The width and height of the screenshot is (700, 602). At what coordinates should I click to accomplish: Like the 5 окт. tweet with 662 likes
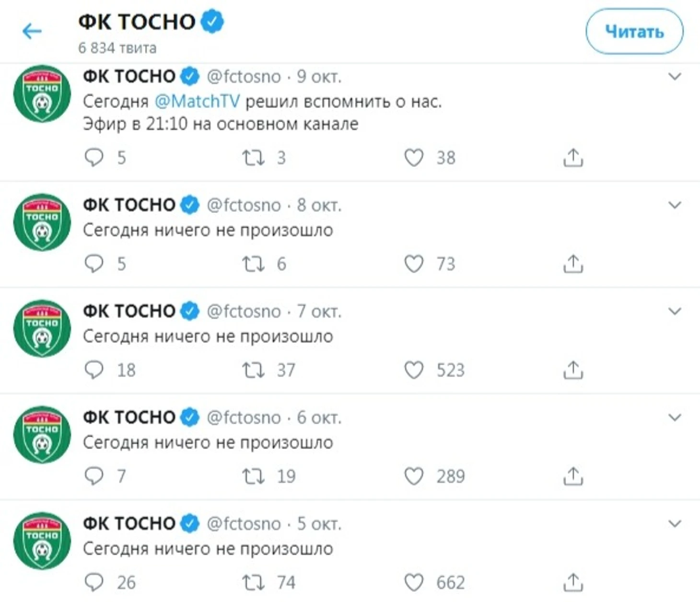[414, 582]
